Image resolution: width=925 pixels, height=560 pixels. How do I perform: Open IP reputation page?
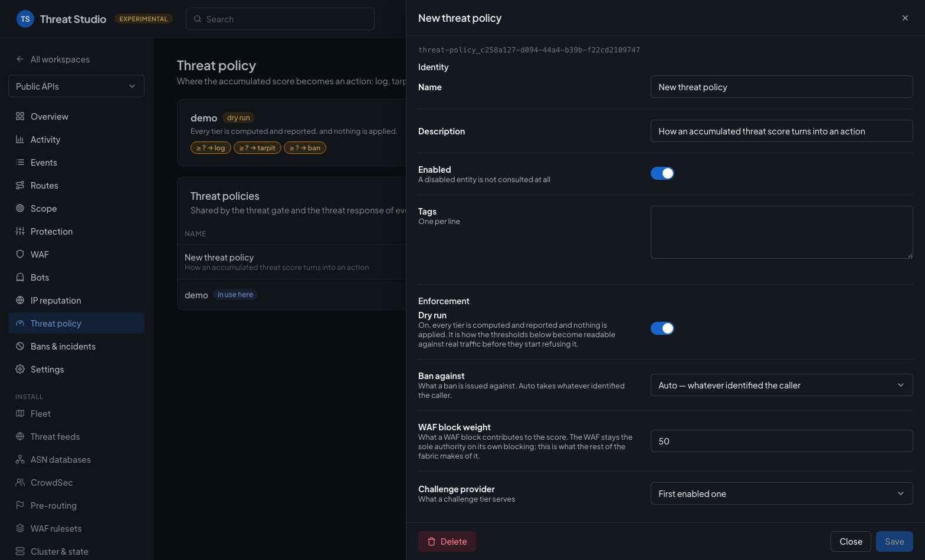76,300
